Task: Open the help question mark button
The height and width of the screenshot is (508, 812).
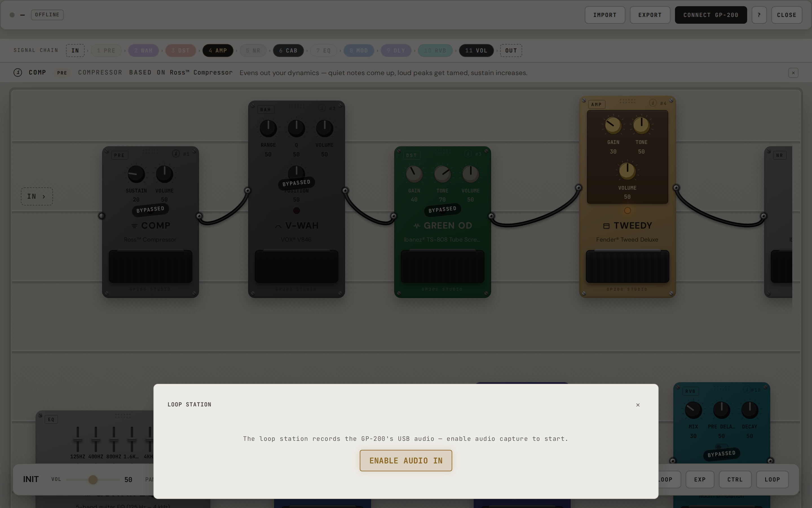Action: coord(759,15)
